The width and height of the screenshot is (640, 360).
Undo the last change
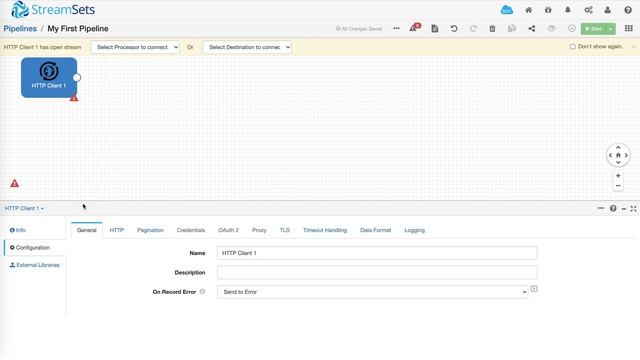click(454, 29)
